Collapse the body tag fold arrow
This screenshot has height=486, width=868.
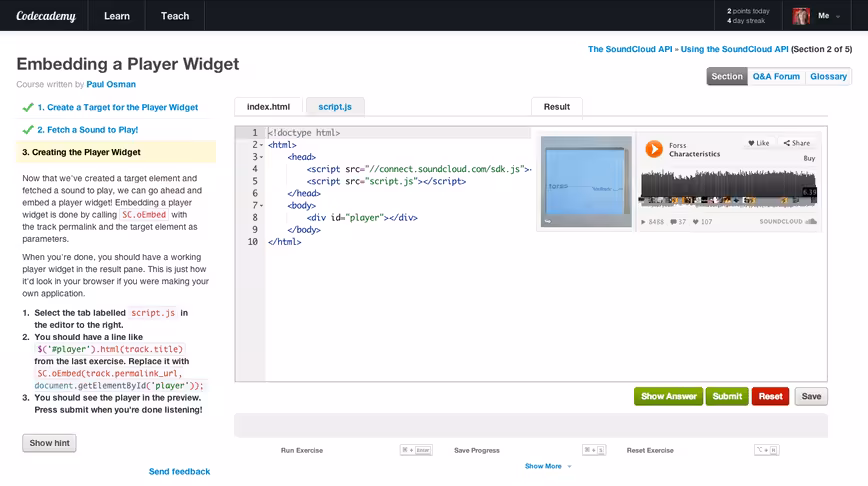coord(261,205)
